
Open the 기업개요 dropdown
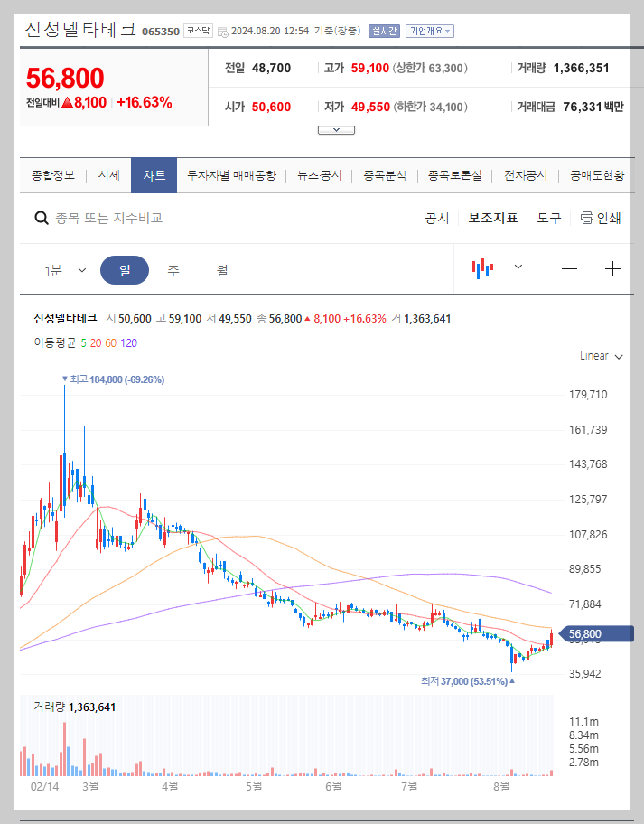tap(430, 31)
